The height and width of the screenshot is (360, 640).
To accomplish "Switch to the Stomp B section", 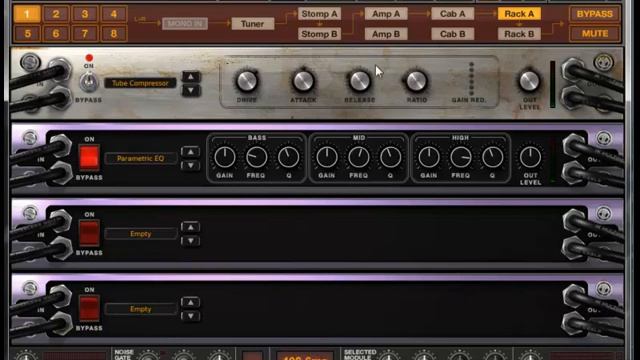I will click(x=319, y=34).
